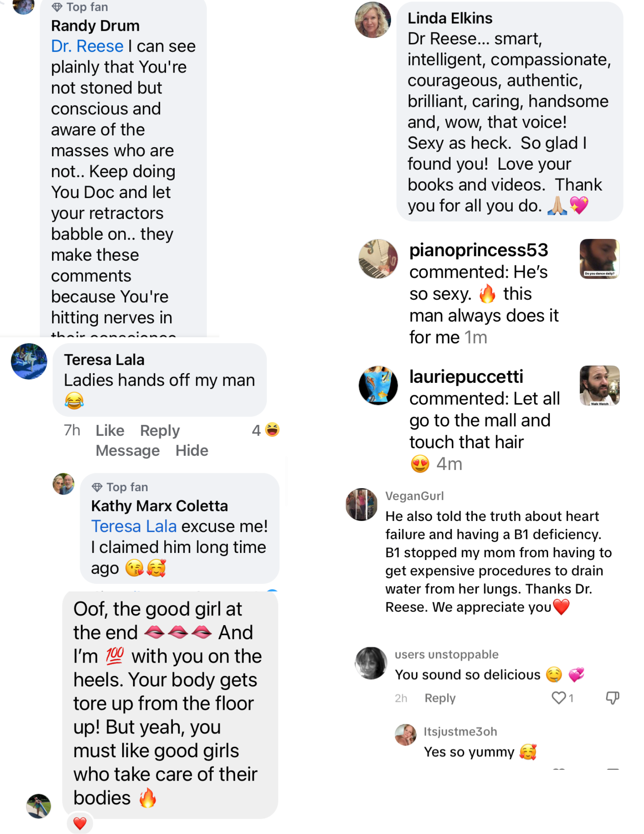The height and width of the screenshot is (834, 644).
Task: Reply to Teresa Lala's comment
Action: click(160, 430)
